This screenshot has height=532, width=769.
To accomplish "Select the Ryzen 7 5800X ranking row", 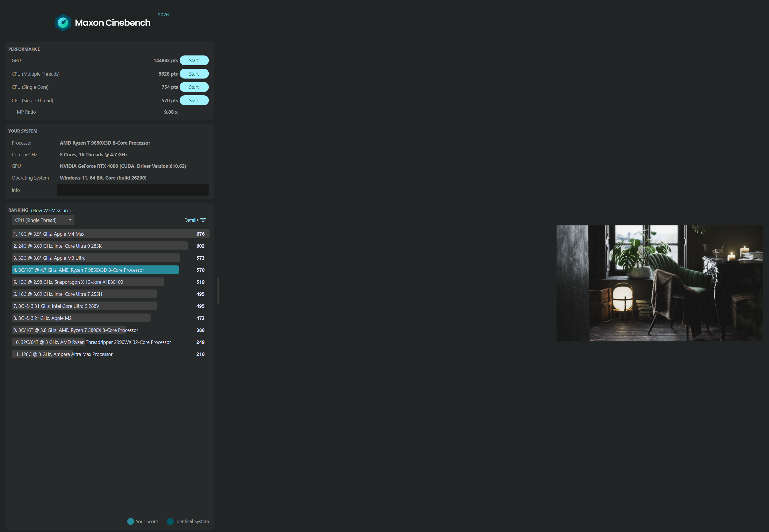I will 110,330.
